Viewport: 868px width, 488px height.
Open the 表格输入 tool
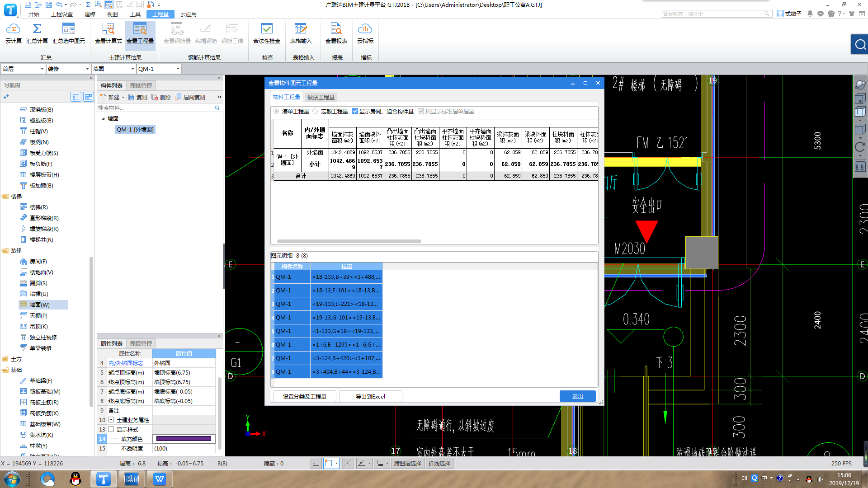tap(301, 33)
